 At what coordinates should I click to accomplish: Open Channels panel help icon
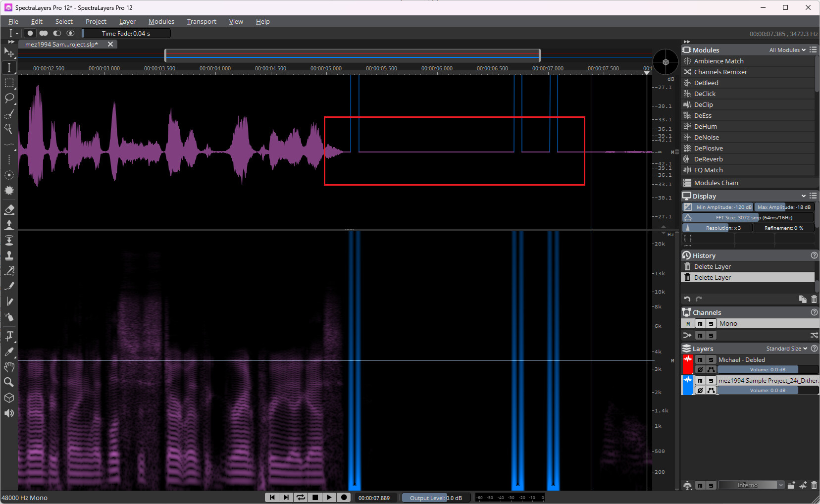coord(814,312)
